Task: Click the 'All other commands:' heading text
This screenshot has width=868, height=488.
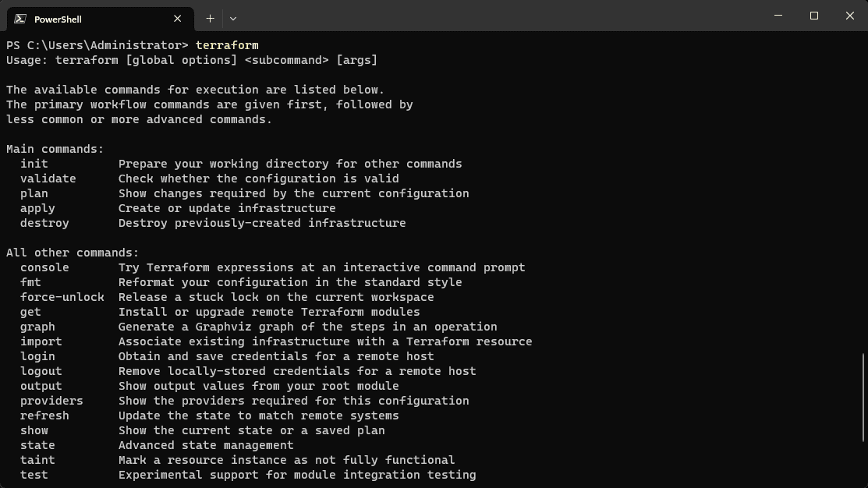Action: coord(73,253)
